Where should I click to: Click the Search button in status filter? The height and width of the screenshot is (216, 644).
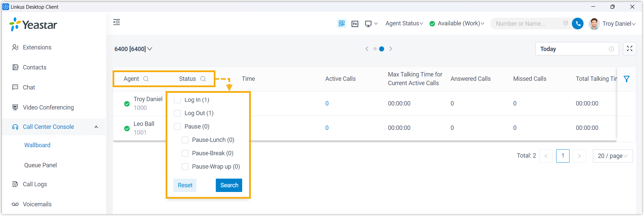point(229,185)
